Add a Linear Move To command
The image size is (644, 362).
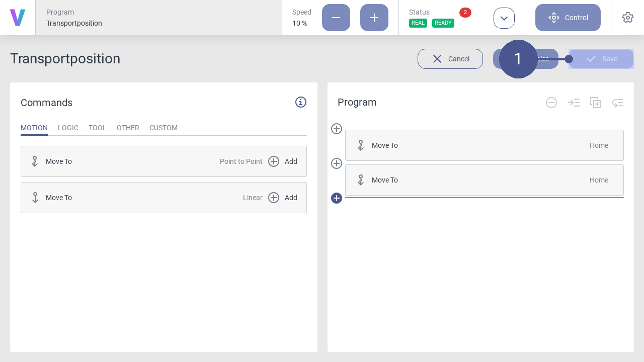pos(283,198)
